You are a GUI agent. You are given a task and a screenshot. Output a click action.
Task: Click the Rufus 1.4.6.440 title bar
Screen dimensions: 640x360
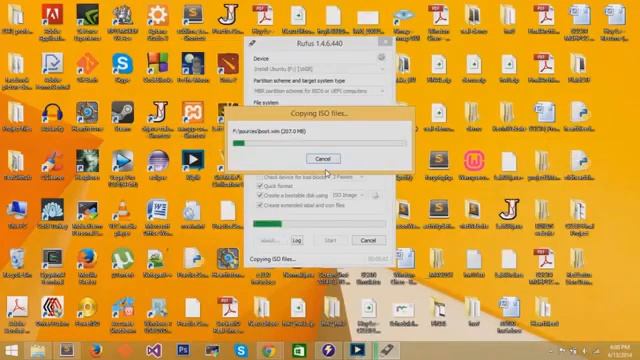(320, 43)
